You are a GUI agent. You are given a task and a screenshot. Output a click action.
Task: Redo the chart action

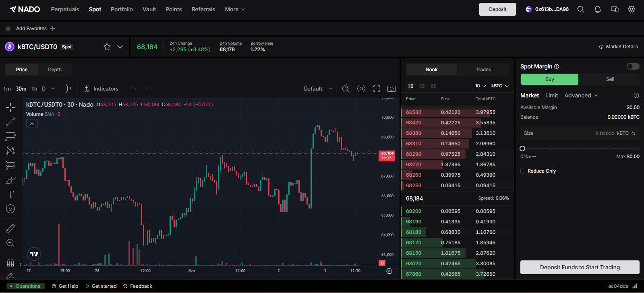coord(149,89)
